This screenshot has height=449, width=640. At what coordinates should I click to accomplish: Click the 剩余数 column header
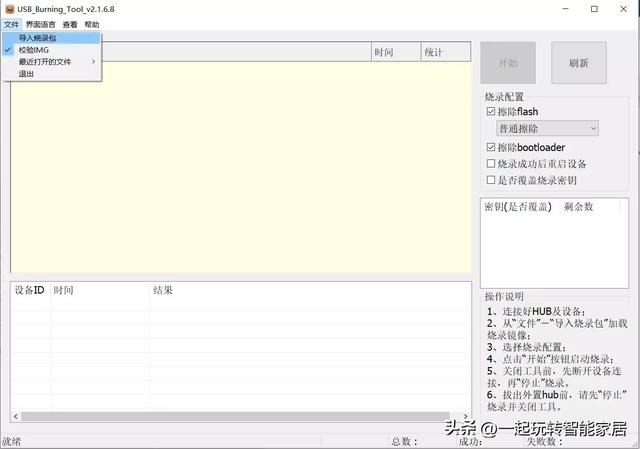590,207
